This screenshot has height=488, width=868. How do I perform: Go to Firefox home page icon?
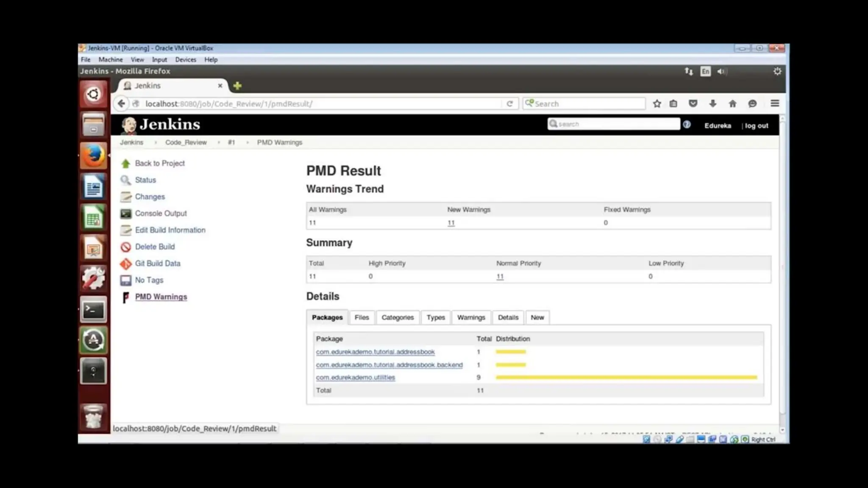[732, 104]
